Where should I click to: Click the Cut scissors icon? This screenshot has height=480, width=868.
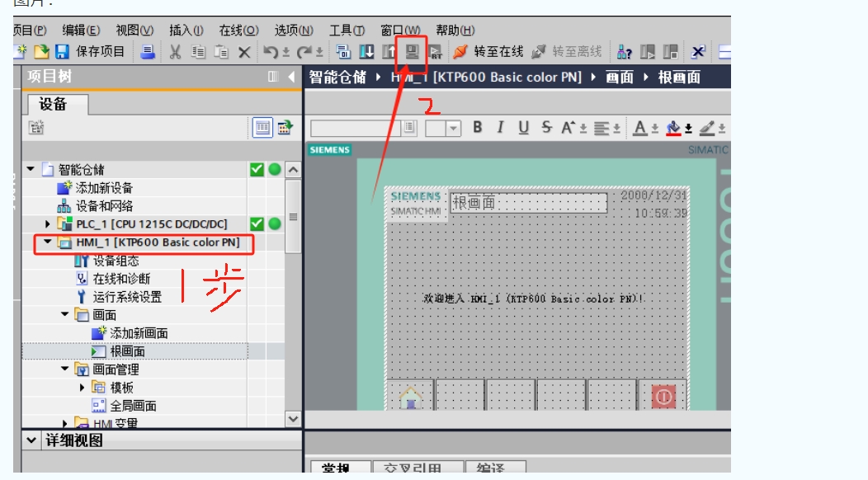(175, 52)
